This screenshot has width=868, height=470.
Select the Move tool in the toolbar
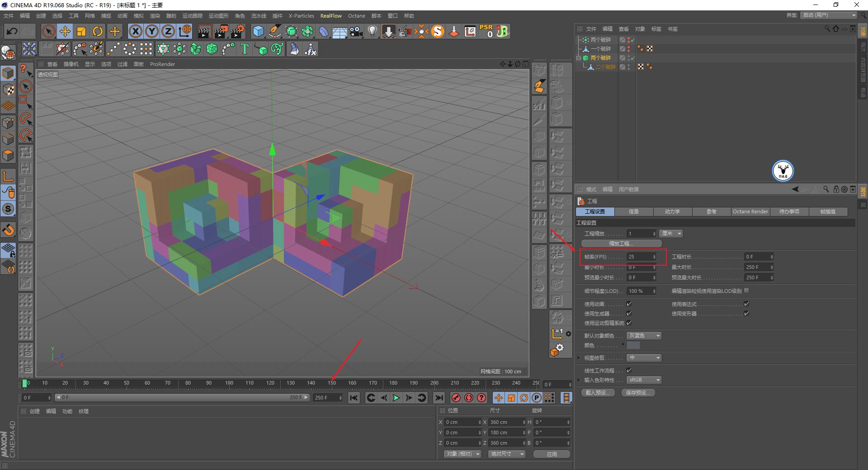[x=65, y=31]
